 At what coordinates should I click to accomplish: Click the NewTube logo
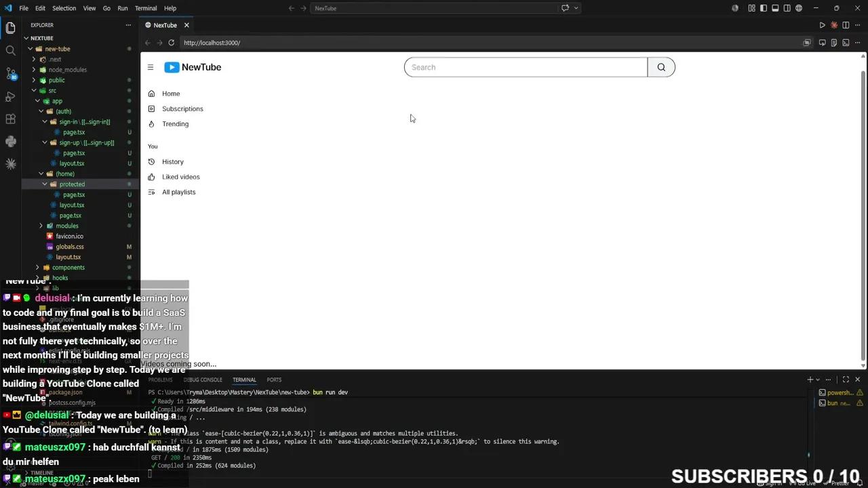click(193, 67)
